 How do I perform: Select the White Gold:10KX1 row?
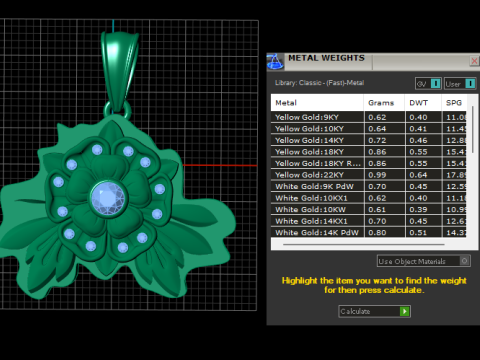click(369, 198)
